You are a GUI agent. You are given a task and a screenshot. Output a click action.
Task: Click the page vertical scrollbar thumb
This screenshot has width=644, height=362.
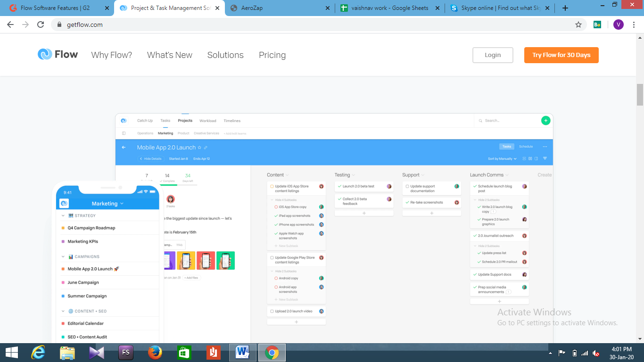pyautogui.click(x=640, y=95)
